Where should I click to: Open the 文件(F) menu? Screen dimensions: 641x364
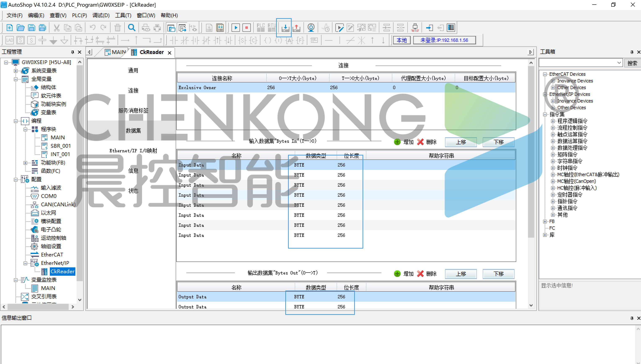(14, 15)
